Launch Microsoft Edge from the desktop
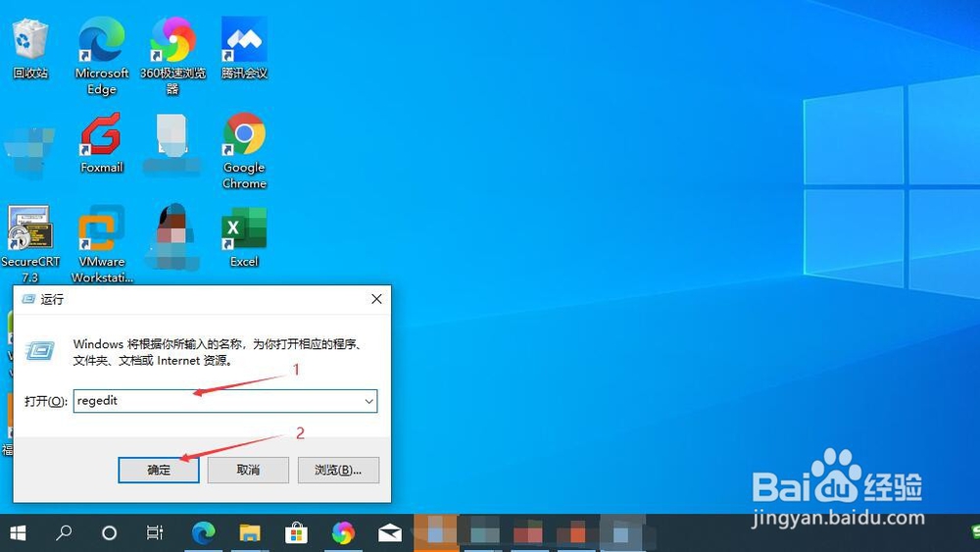 coord(102,56)
